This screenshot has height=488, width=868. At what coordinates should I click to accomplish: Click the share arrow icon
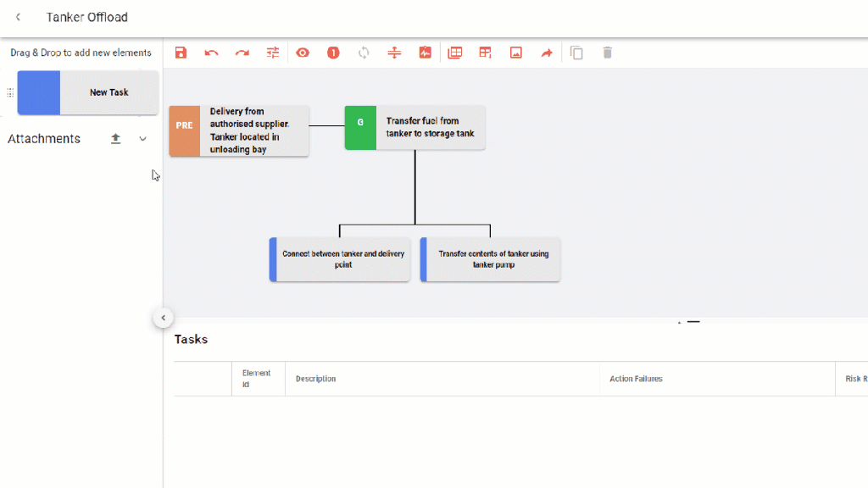[547, 53]
